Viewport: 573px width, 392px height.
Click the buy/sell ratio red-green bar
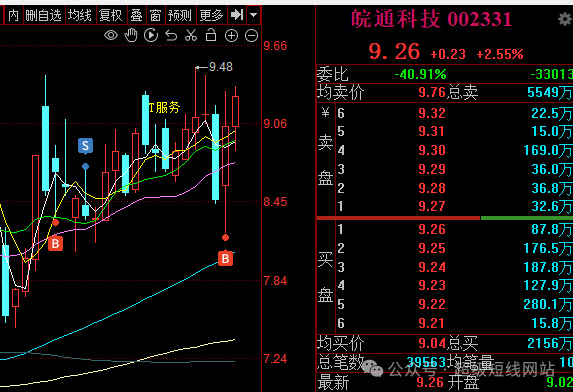(445, 218)
